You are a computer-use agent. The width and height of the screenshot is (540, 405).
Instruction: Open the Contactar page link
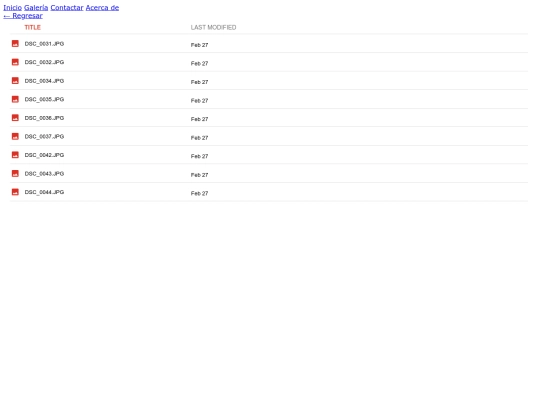click(x=67, y=8)
